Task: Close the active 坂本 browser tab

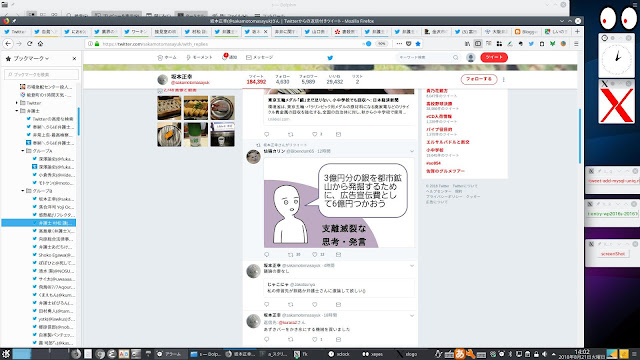Action: [266, 31]
